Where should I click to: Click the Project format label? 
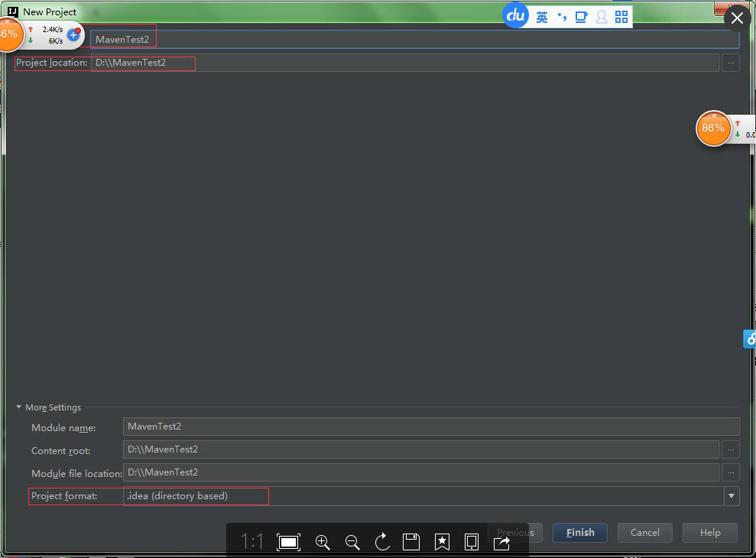click(x=64, y=496)
